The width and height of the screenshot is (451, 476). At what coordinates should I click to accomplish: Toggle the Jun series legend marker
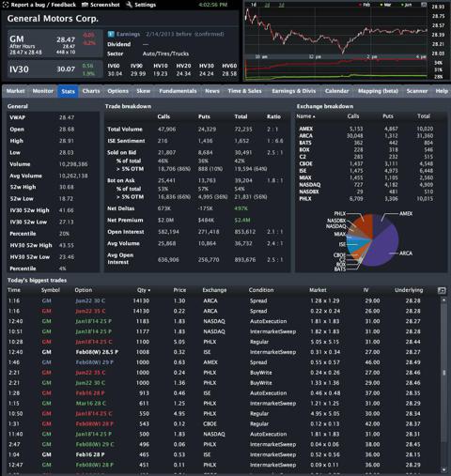point(402,5)
